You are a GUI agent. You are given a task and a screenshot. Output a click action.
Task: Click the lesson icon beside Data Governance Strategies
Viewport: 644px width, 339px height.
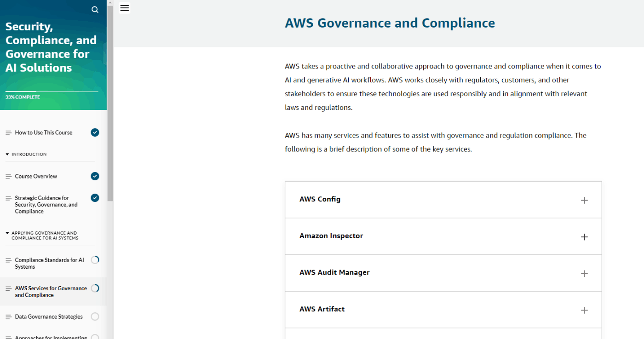(8, 317)
